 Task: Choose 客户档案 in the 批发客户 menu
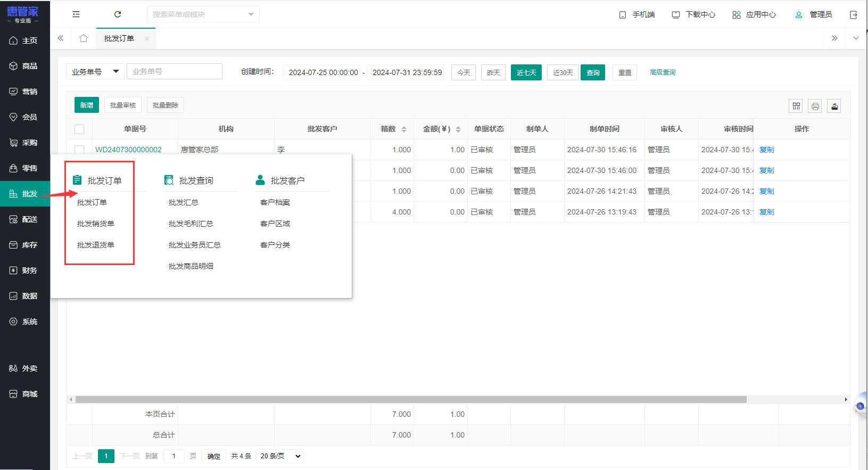tap(275, 202)
